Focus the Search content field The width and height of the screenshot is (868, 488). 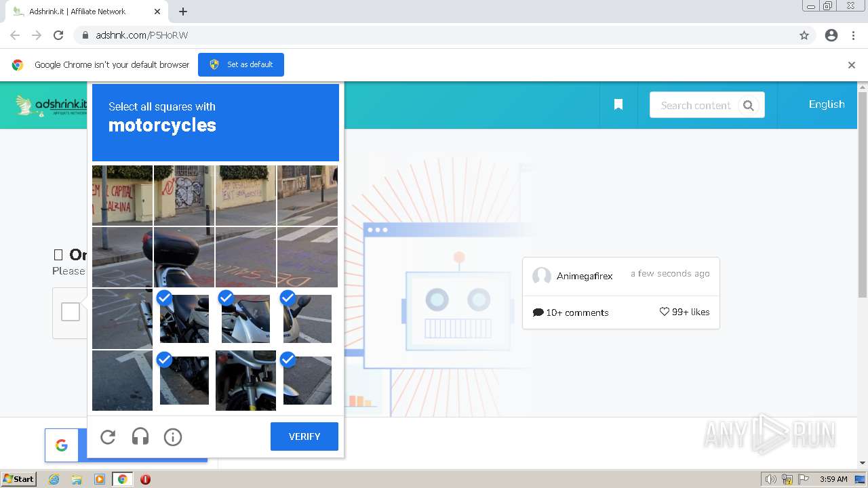[696, 105]
